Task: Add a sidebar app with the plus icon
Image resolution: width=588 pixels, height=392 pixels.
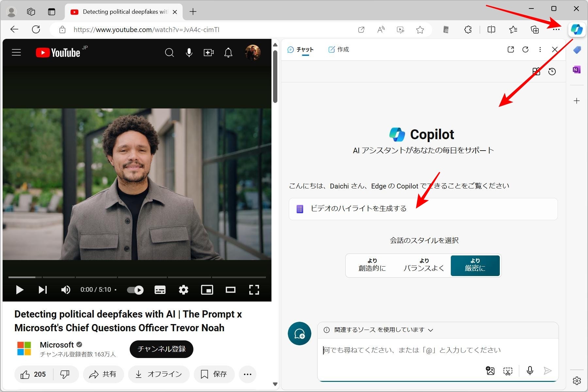Action: click(x=577, y=101)
